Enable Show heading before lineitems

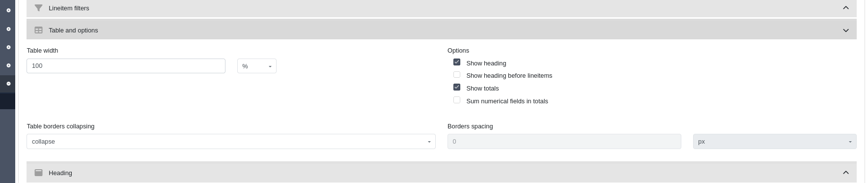click(457, 75)
